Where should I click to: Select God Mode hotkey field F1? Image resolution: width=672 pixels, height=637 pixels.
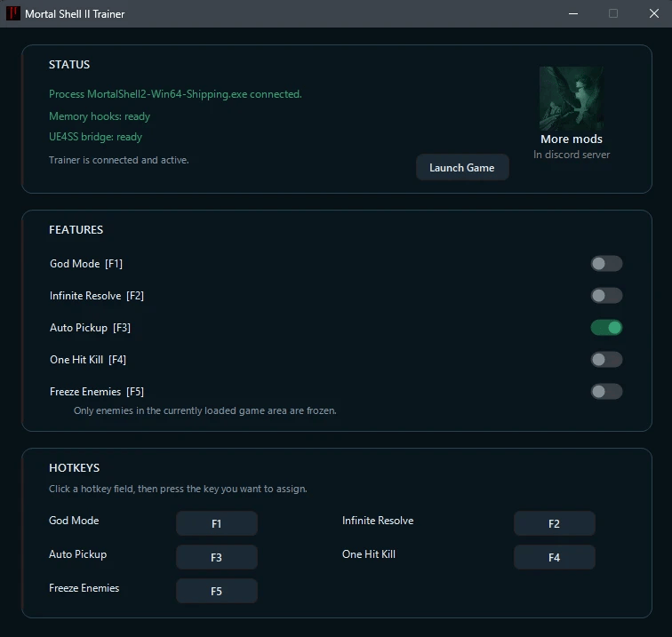(216, 523)
